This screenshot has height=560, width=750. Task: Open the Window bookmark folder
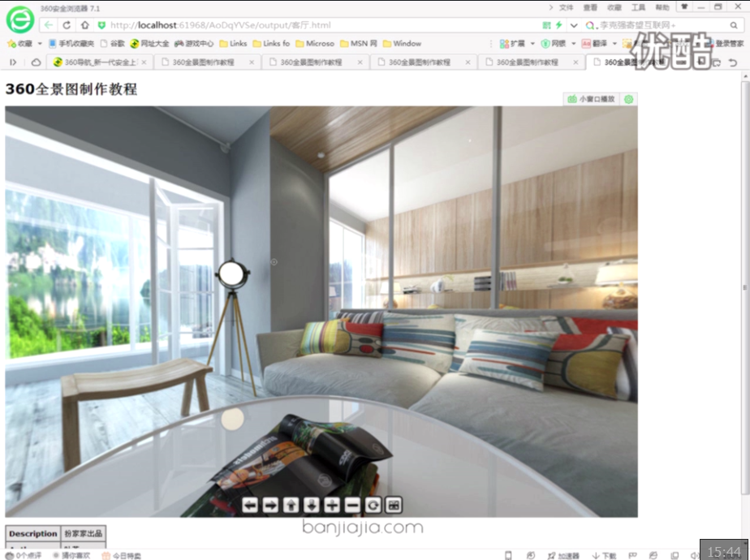click(x=402, y=44)
